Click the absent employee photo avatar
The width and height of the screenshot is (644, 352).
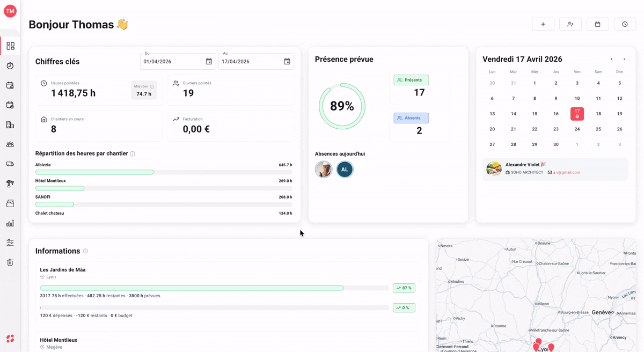324,170
